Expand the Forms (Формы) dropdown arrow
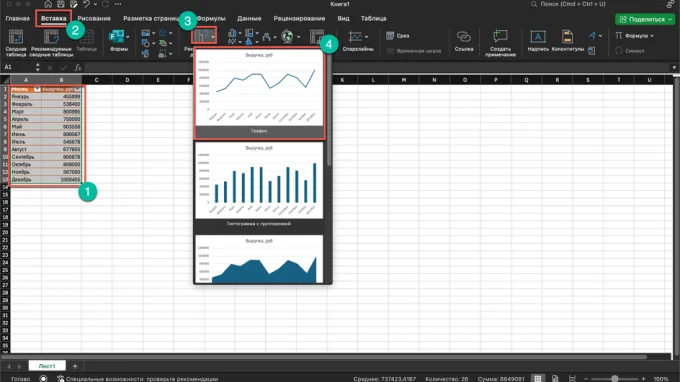The height and width of the screenshot is (382, 680). pos(128,37)
